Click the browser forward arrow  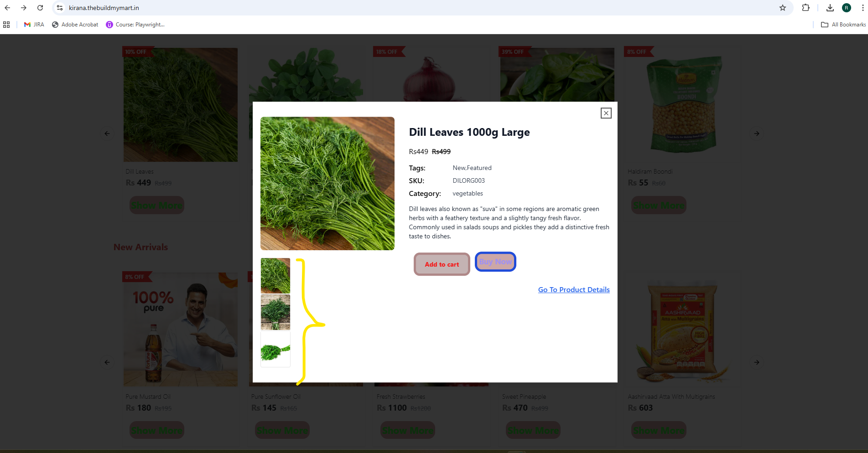click(x=24, y=8)
